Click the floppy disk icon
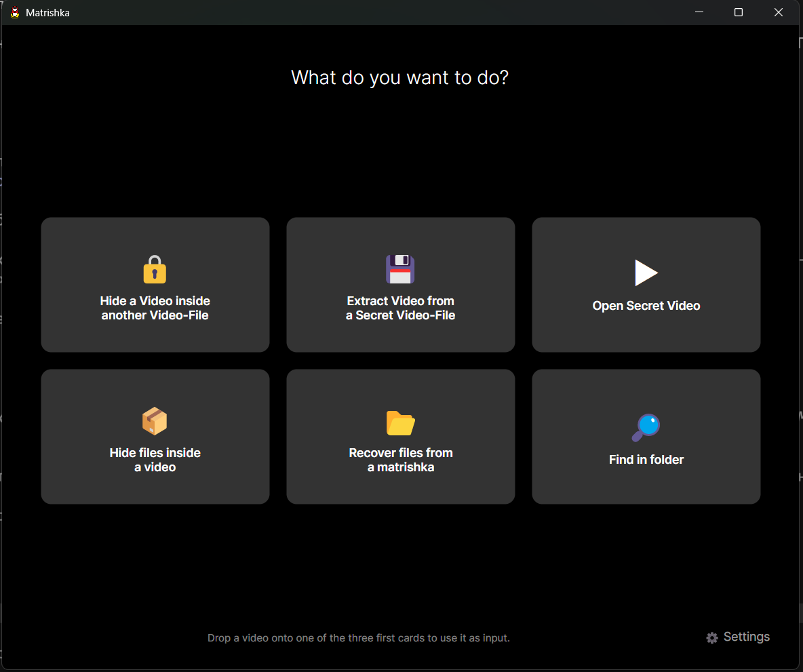Screen dimensions: 803x672 pyautogui.click(x=400, y=269)
